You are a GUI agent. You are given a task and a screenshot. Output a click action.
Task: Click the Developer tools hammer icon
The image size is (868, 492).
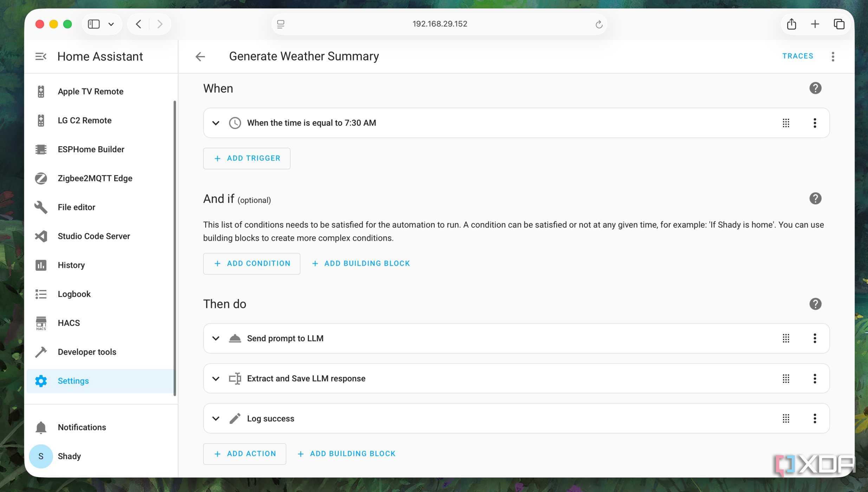pyautogui.click(x=41, y=352)
